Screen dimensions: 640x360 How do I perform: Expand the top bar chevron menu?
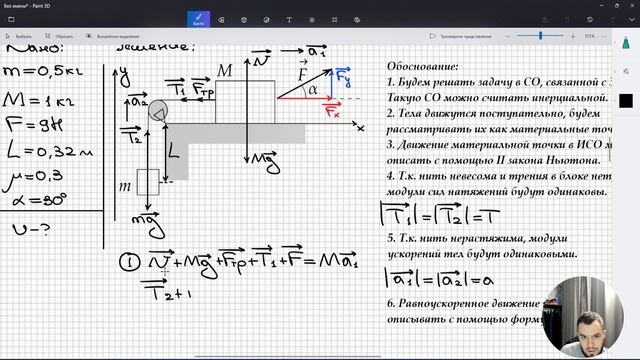[x=632, y=20]
